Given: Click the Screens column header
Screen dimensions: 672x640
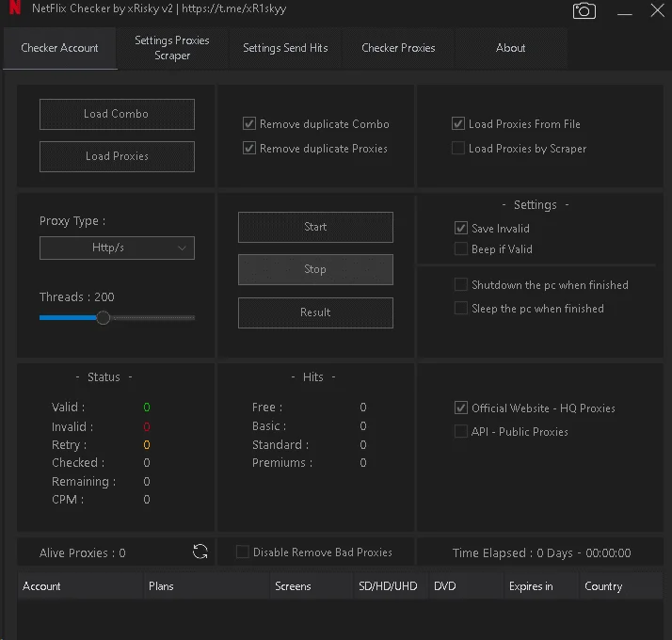Looking at the screenshot, I should click(x=312, y=586).
